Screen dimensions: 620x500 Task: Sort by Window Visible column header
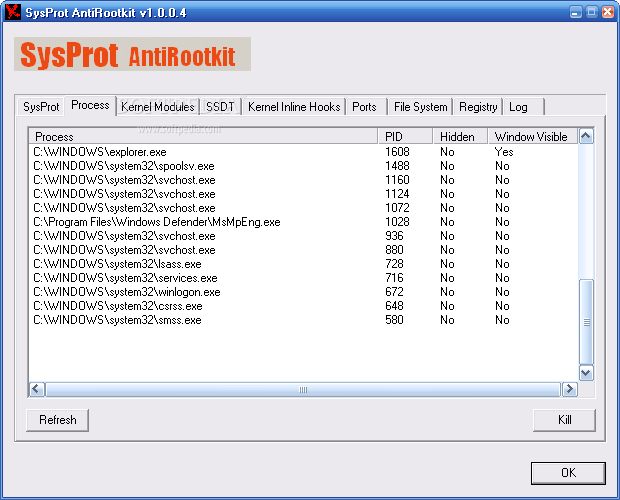533,136
